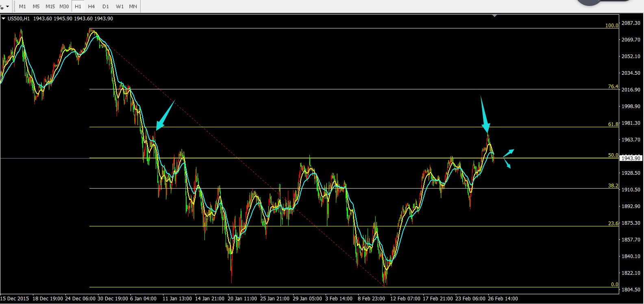
Task: Select the M5 timeframe button
Action: 36,7
